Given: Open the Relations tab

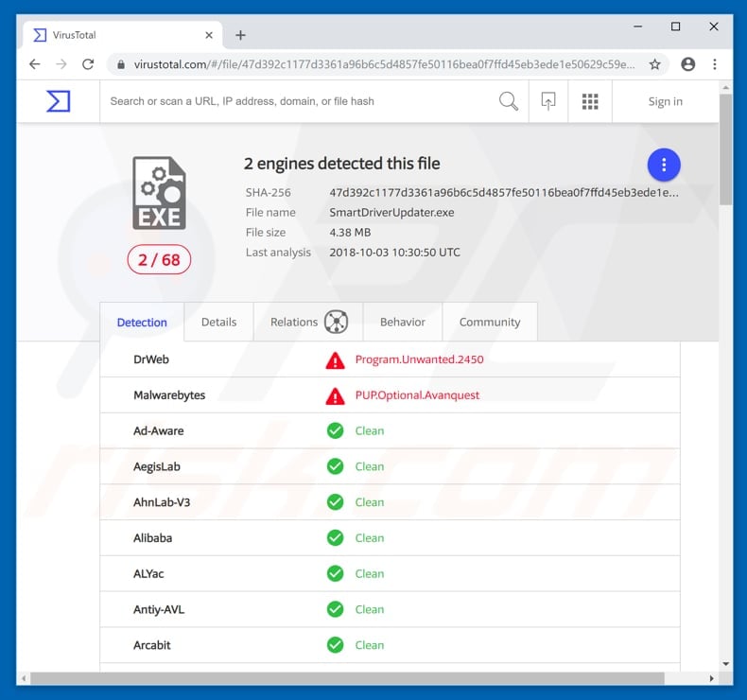Looking at the screenshot, I should (308, 323).
